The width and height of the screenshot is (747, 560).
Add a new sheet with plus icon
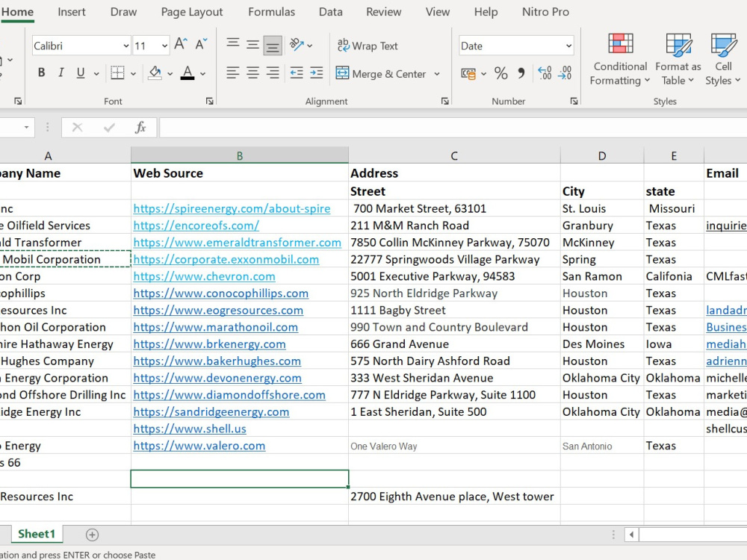click(x=92, y=535)
